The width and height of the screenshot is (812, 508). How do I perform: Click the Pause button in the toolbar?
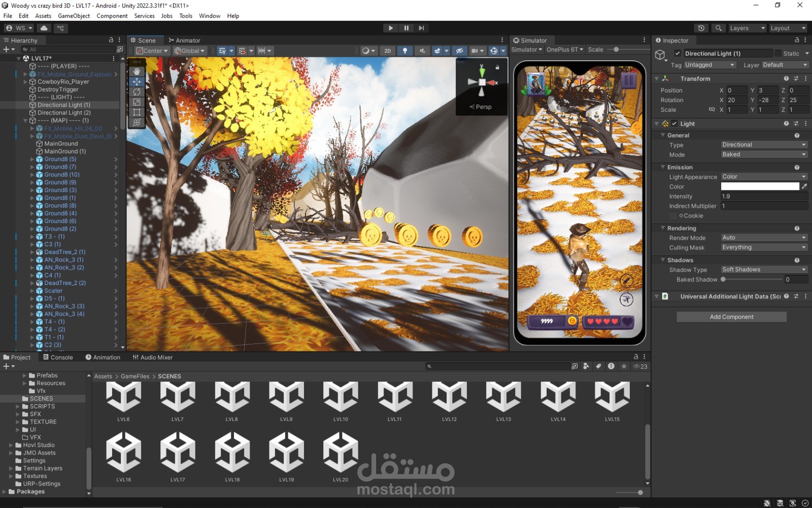(406, 28)
